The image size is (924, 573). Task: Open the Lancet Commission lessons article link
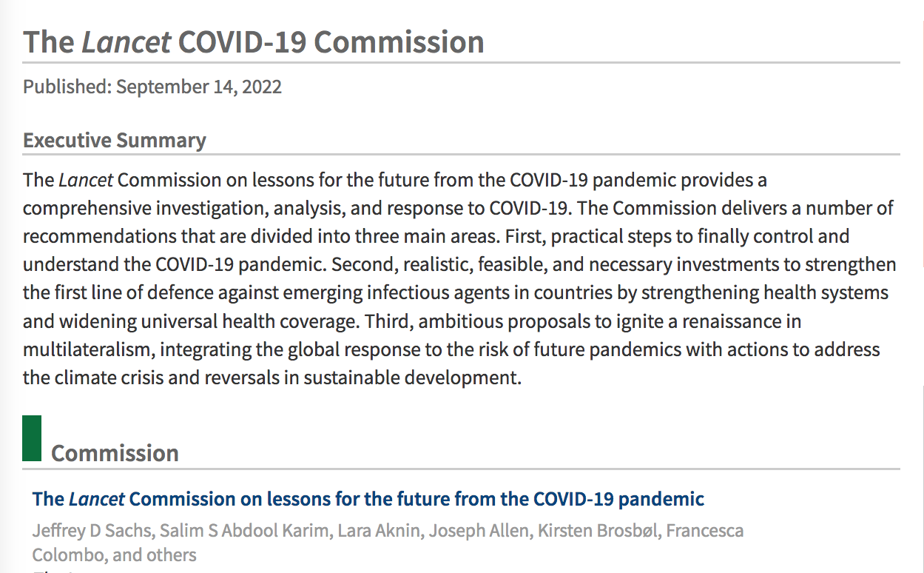coord(368,499)
